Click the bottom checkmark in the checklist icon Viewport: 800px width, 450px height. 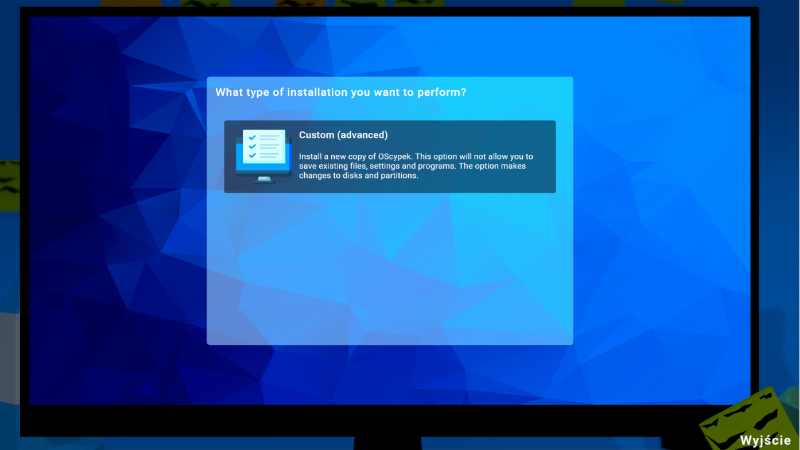(x=253, y=155)
